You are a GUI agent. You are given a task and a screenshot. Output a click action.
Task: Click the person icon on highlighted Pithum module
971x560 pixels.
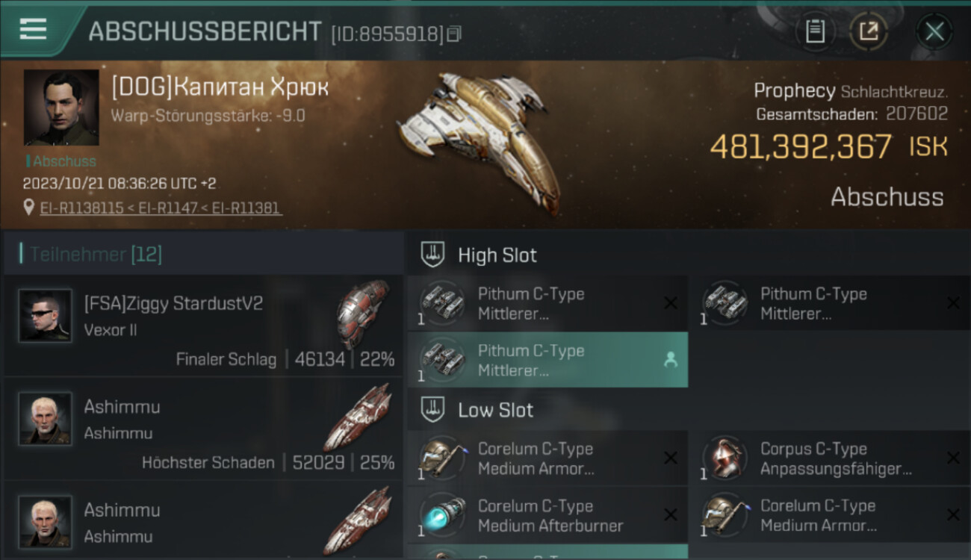pos(670,360)
